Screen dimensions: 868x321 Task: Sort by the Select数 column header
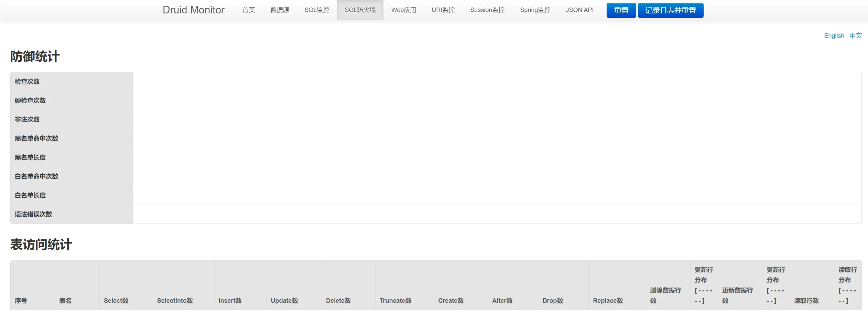click(116, 301)
